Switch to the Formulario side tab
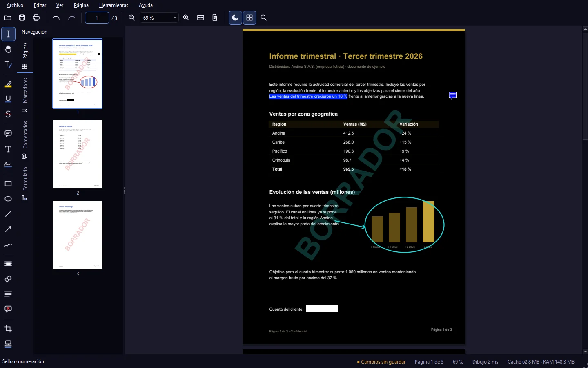This screenshot has height=368, width=588. (25, 183)
